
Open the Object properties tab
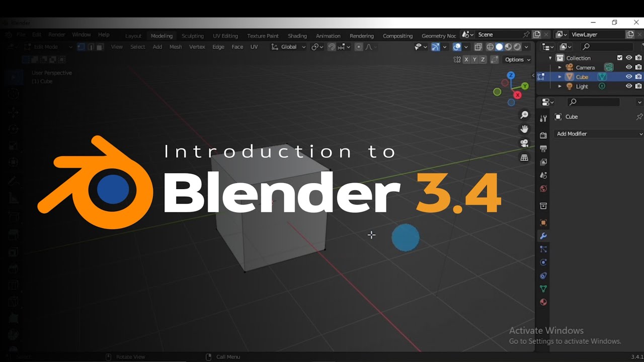click(543, 222)
